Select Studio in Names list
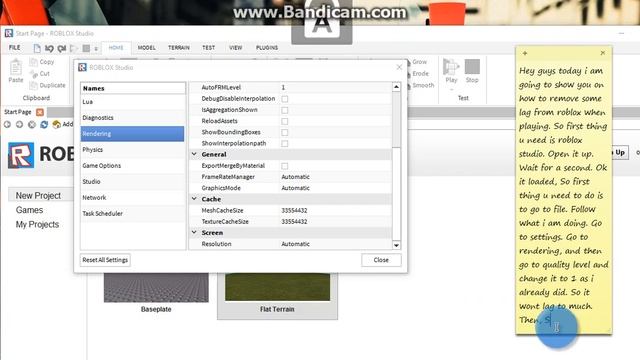This screenshot has height=360, width=640. click(x=133, y=181)
